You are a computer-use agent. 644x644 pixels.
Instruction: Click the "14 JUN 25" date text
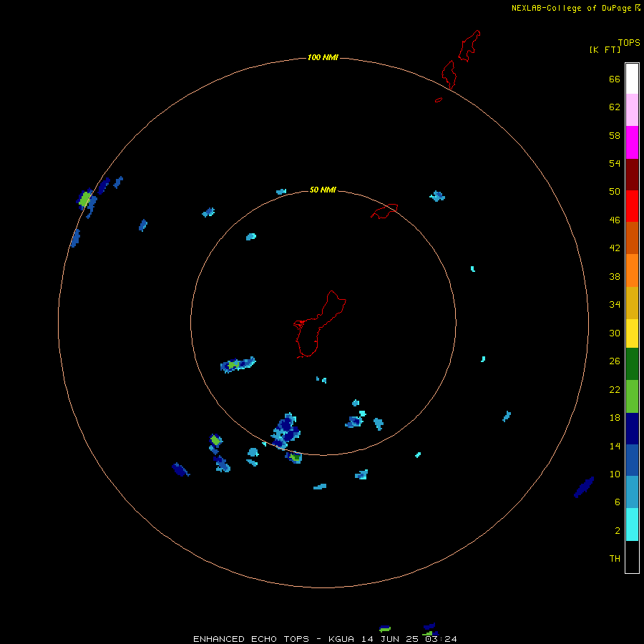click(x=391, y=639)
